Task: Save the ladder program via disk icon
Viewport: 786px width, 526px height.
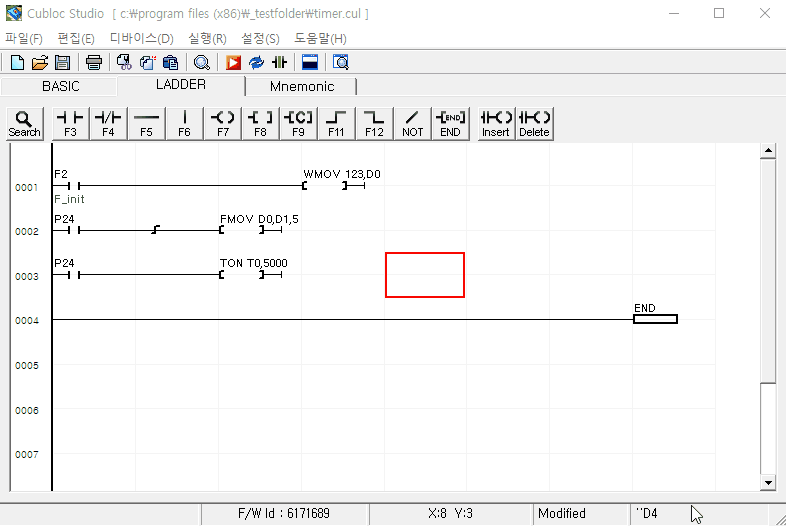Action: click(62, 62)
